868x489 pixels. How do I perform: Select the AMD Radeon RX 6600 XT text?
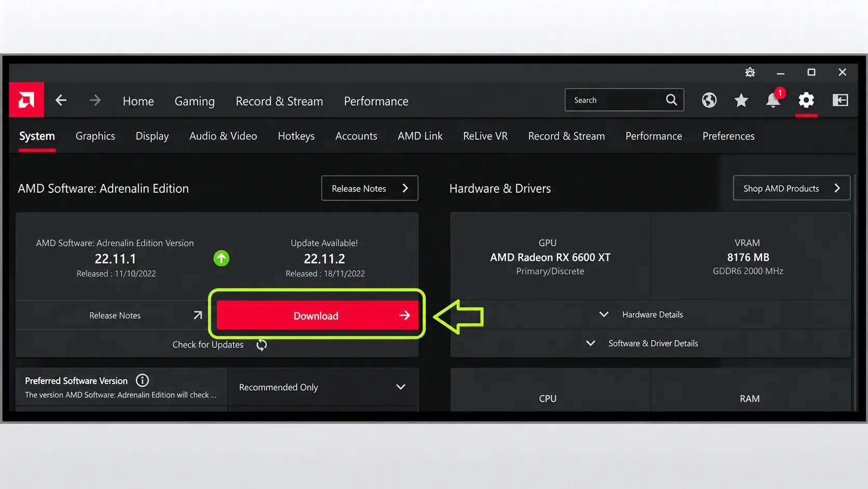pyautogui.click(x=550, y=258)
